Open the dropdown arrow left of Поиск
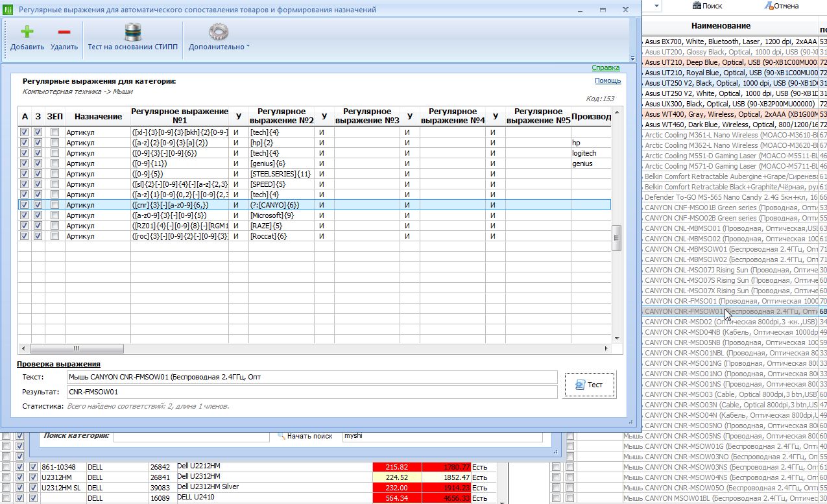This screenshot has width=827, height=504. (657, 5)
